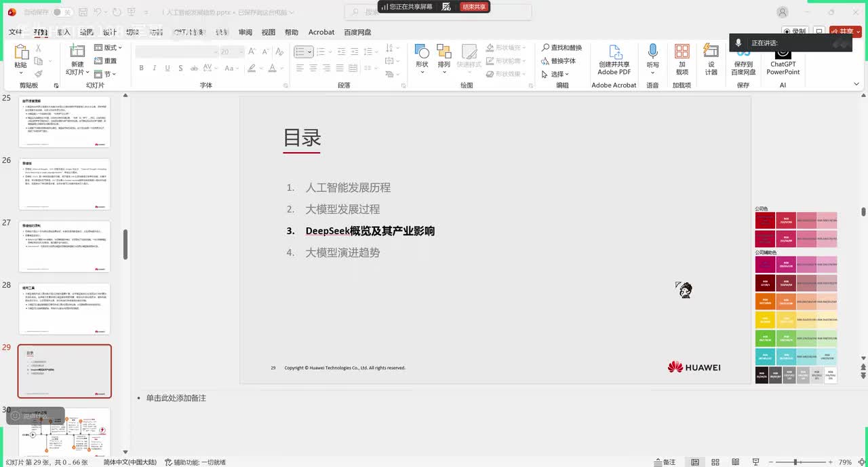Insert a new slide with 新建幻灯片 icon

(77, 51)
